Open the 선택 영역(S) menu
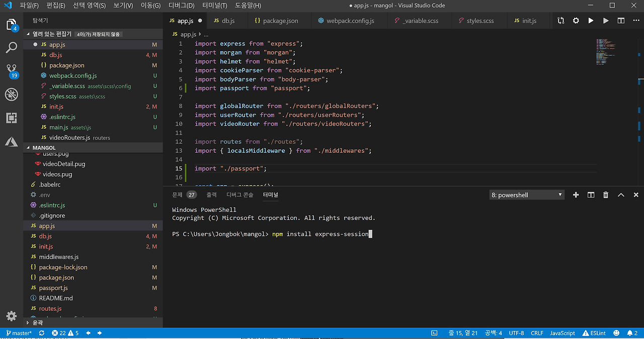This screenshot has height=339, width=644. point(89,6)
